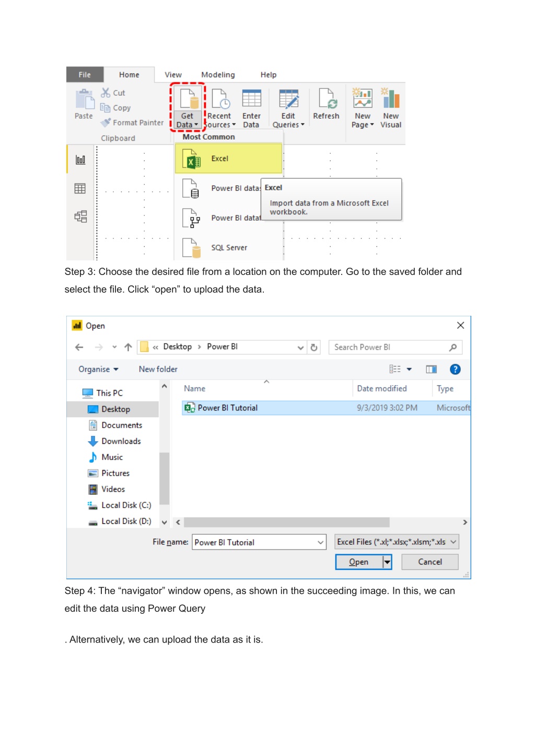Image resolution: width=535 pixels, height=756 pixels.
Task: Click the New folder button
Action: (158, 369)
